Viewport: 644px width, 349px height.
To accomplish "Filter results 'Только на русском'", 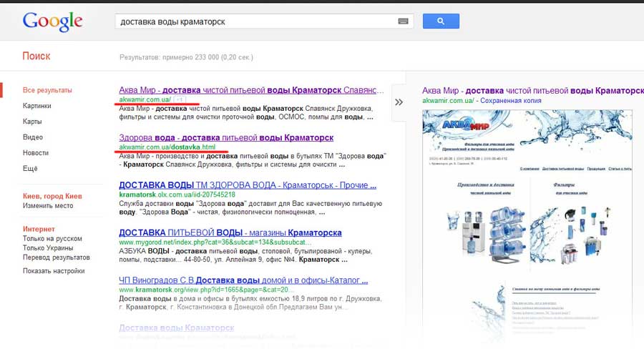I will 52,239.
